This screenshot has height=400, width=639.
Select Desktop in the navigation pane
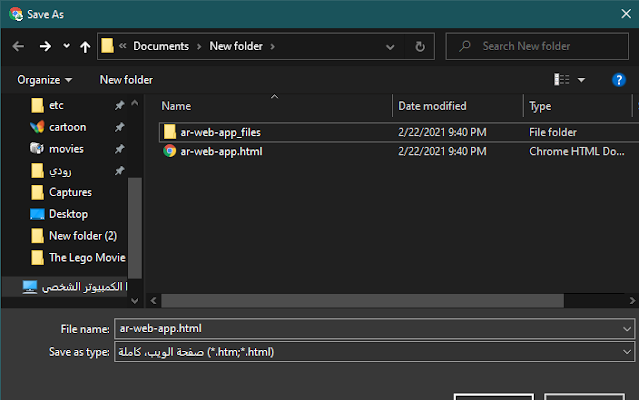68,214
